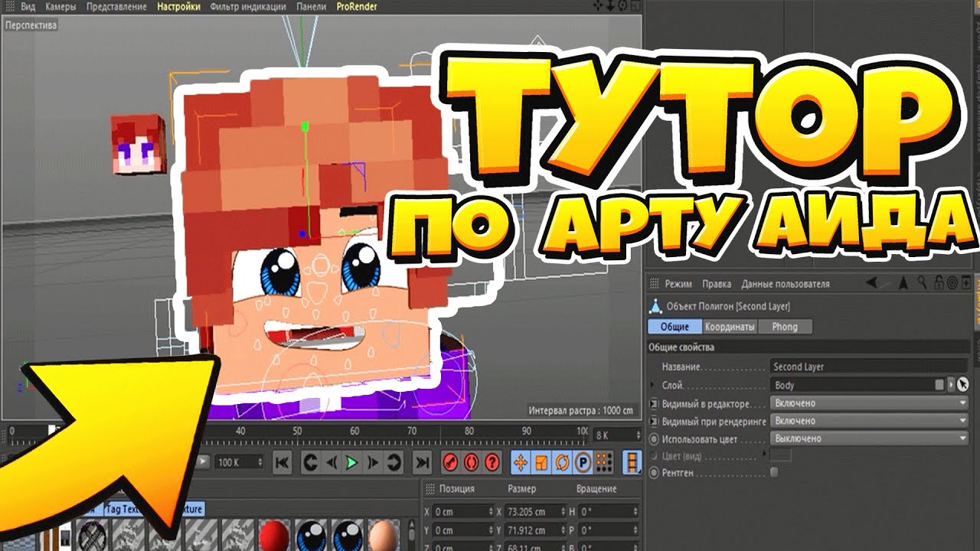The width and height of the screenshot is (980, 551).
Task: Open the ProRender menu
Action: pos(356,6)
